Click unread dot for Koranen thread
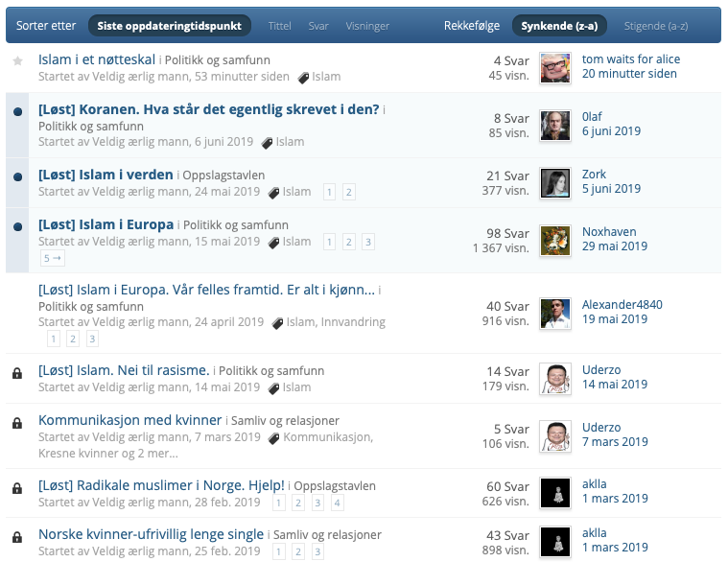This screenshot has width=728, height=562. 17,111
